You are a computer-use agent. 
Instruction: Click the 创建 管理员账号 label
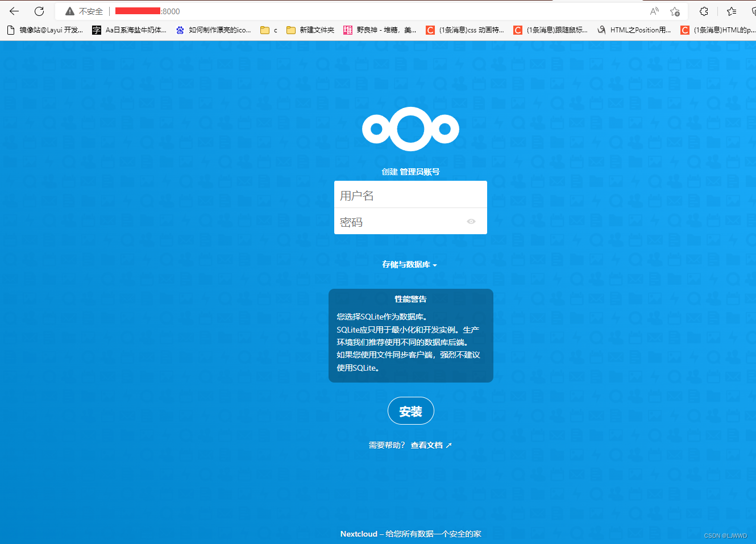410,172
